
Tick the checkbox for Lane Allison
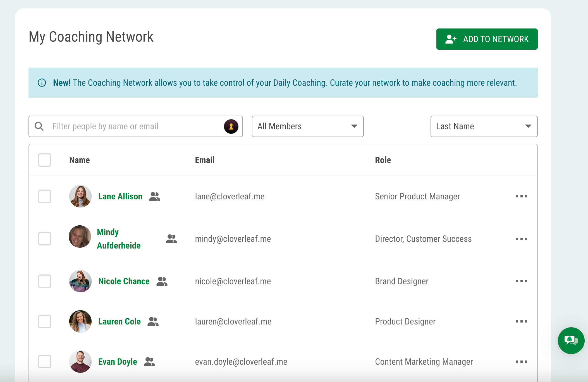[45, 196]
